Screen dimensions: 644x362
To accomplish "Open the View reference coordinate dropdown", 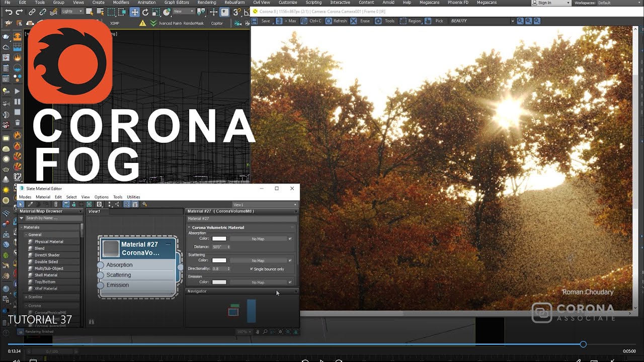I will [184, 12].
